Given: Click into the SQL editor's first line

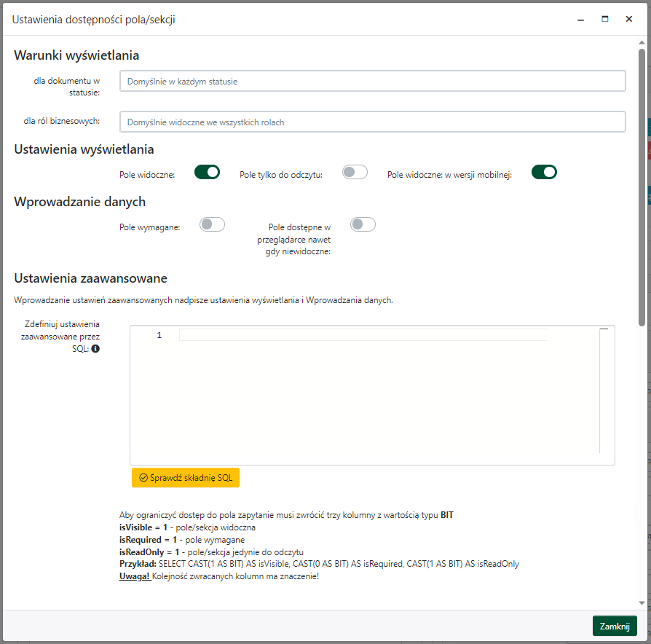Looking at the screenshot, I should pos(363,335).
